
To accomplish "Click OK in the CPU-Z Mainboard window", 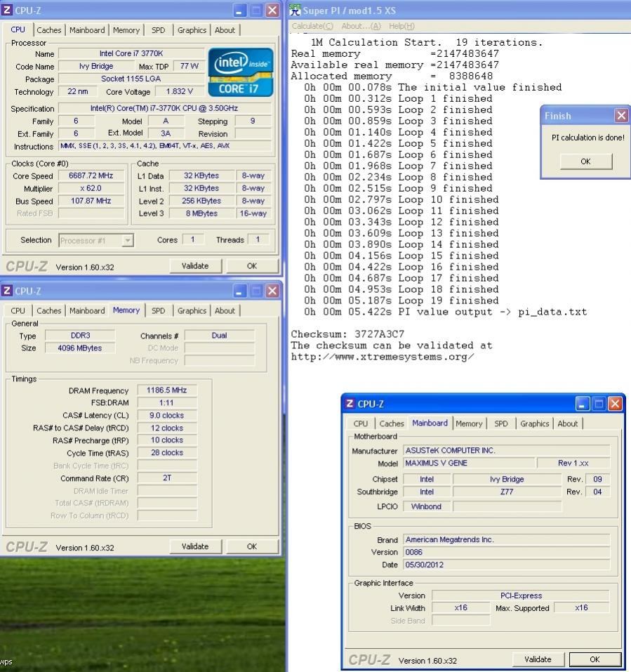I will (595, 659).
